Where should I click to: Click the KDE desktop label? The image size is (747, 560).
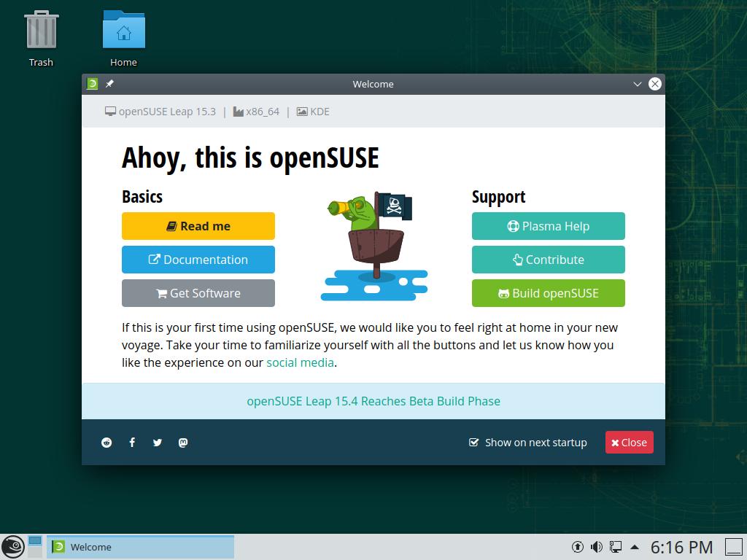pyautogui.click(x=320, y=112)
